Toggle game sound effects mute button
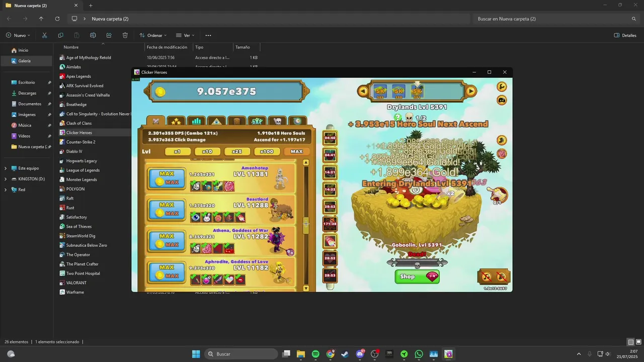 click(x=501, y=277)
